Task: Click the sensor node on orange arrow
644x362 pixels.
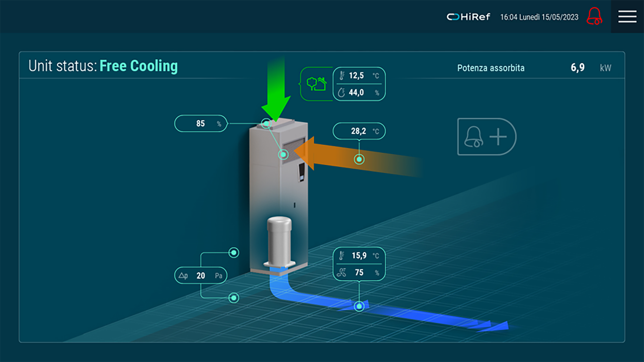Action: click(x=359, y=159)
